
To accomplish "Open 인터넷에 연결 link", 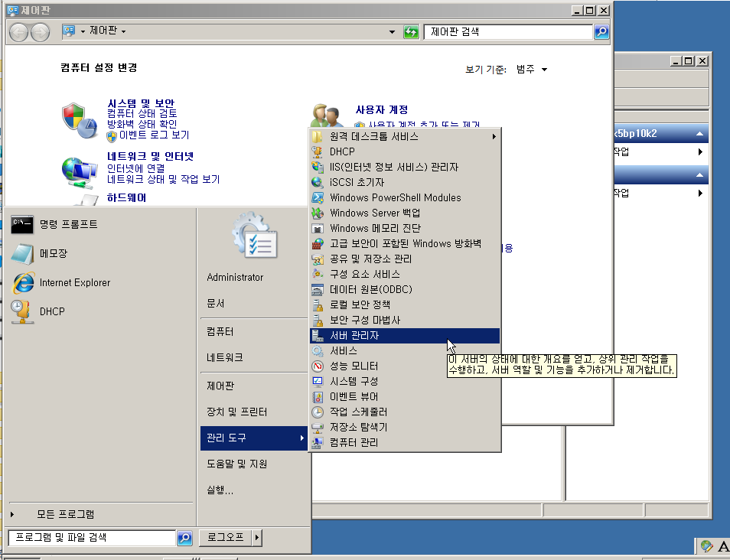I will point(136,168).
